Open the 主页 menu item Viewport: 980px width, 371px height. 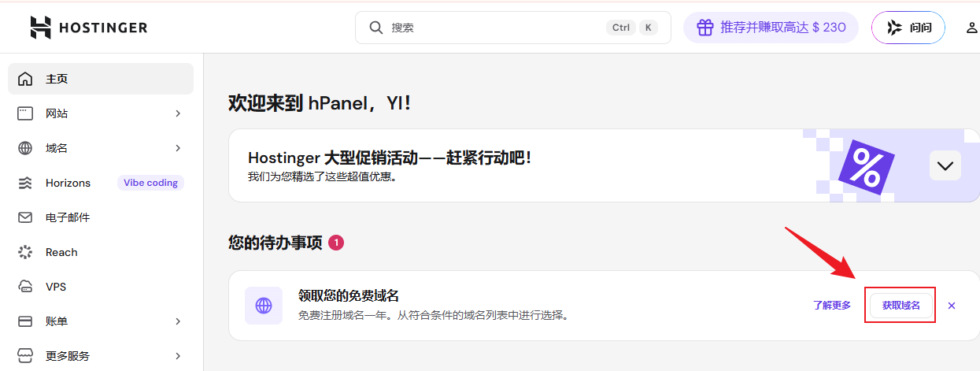100,79
